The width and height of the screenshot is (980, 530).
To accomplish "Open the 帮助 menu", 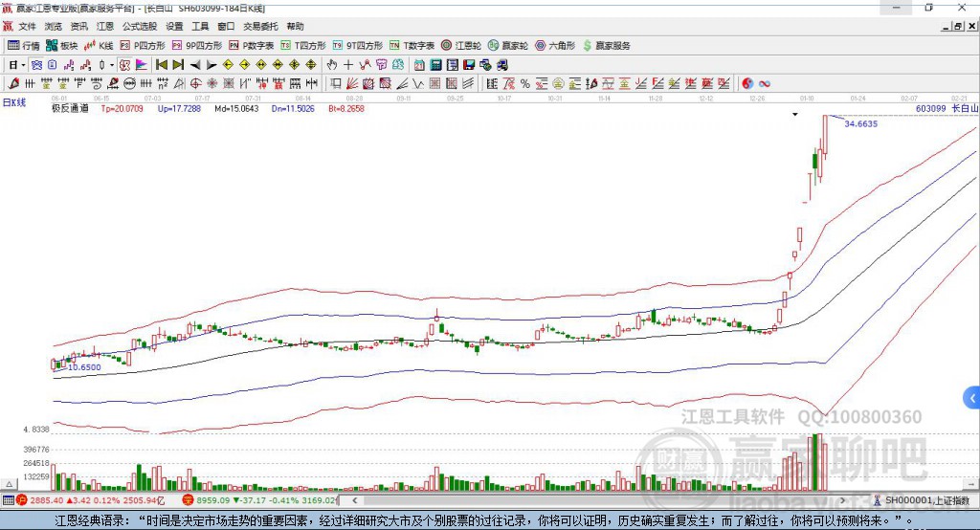I will pos(295,26).
